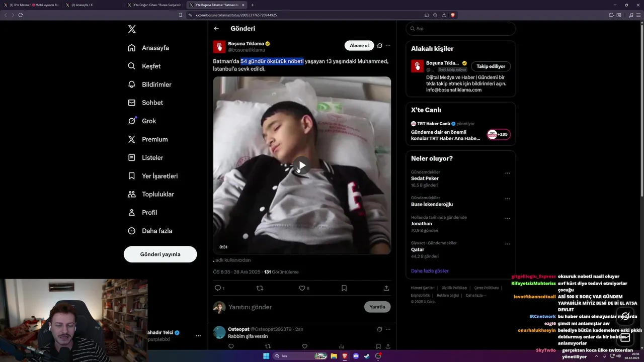Open Osteopat reply's three-dot menu
Image resolution: width=644 pixels, height=362 pixels.
click(388, 329)
